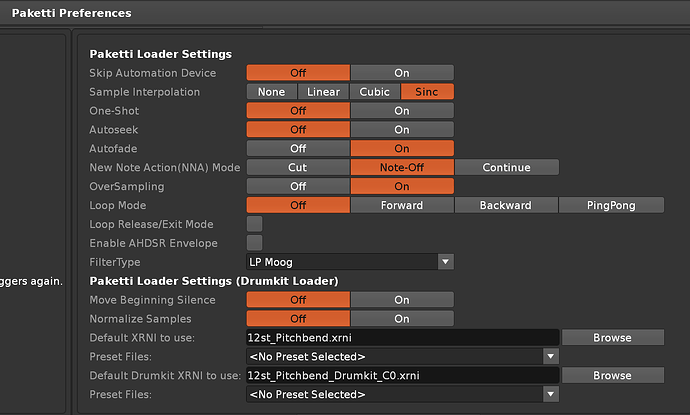Choose Continue NNA mode
The image size is (690, 415).
pyautogui.click(x=506, y=167)
